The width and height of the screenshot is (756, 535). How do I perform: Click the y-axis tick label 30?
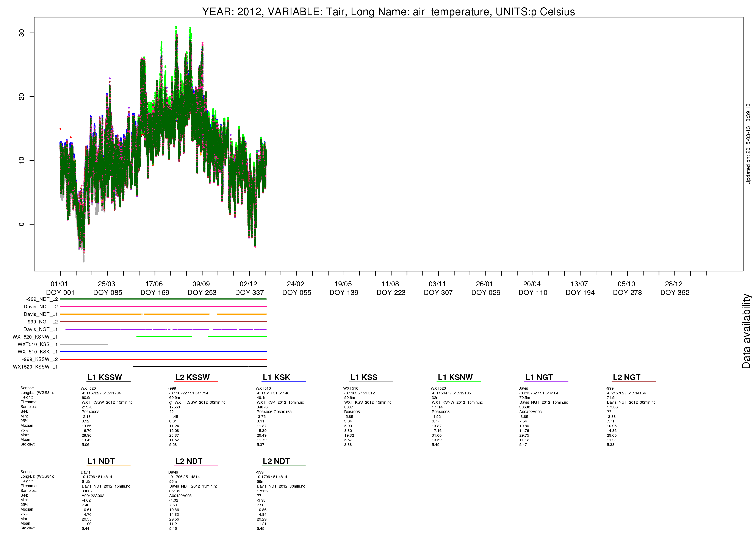[x=22, y=33]
